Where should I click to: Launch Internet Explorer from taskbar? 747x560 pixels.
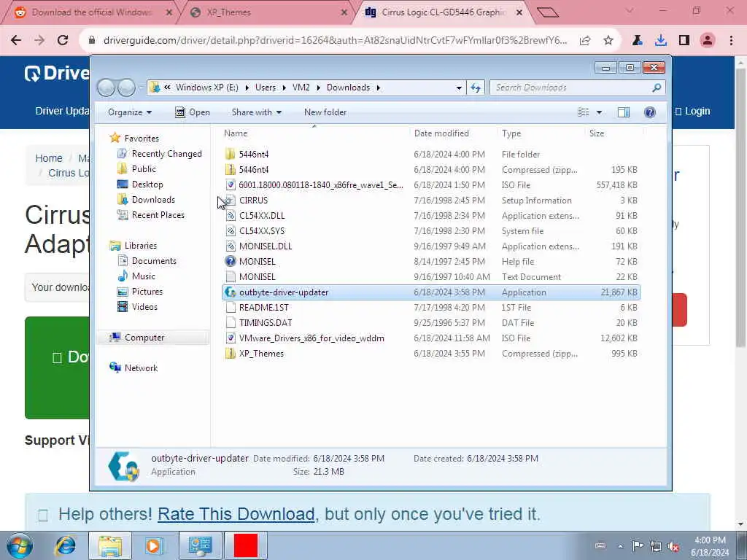coord(65,545)
